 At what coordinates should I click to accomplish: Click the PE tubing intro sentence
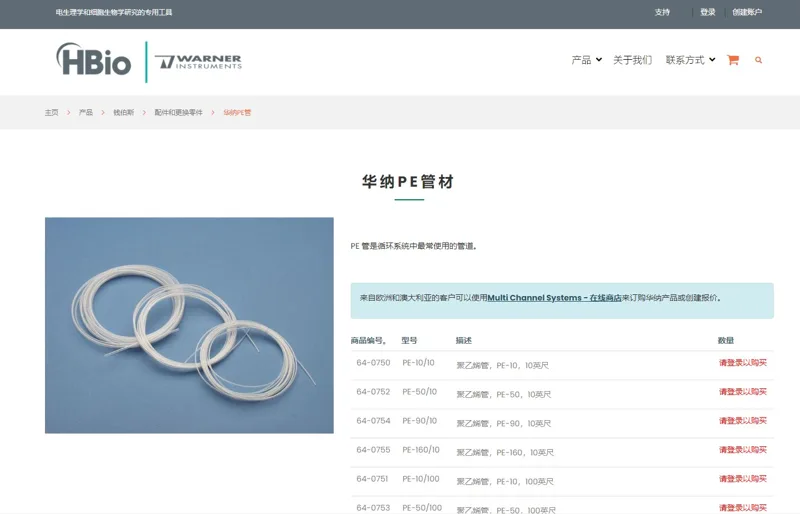point(414,246)
